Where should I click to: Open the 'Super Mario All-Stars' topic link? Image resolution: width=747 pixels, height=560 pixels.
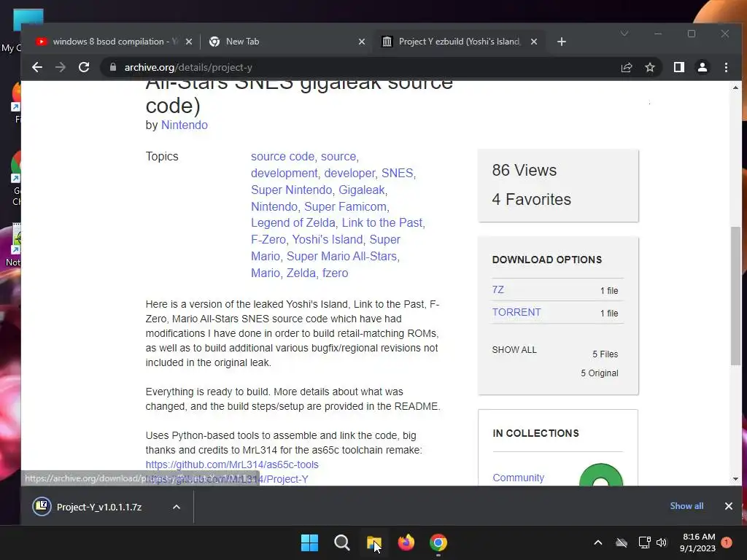pos(341,256)
